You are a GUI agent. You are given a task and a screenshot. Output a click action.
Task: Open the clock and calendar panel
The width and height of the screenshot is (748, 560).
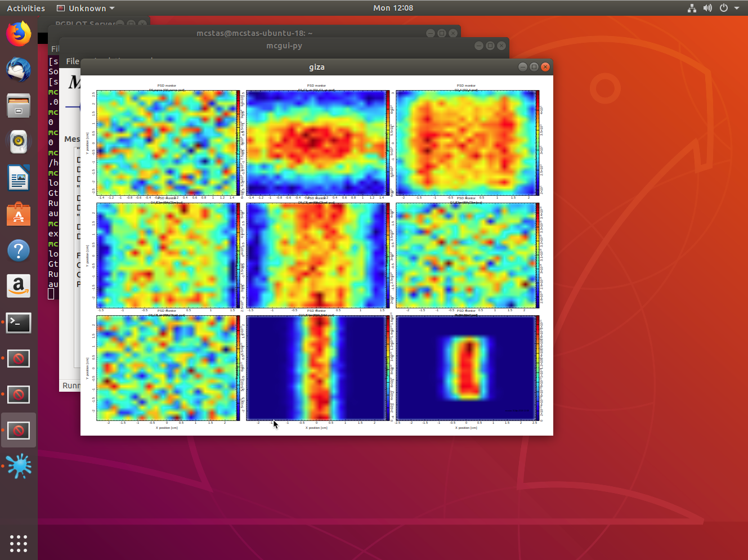[x=393, y=8]
